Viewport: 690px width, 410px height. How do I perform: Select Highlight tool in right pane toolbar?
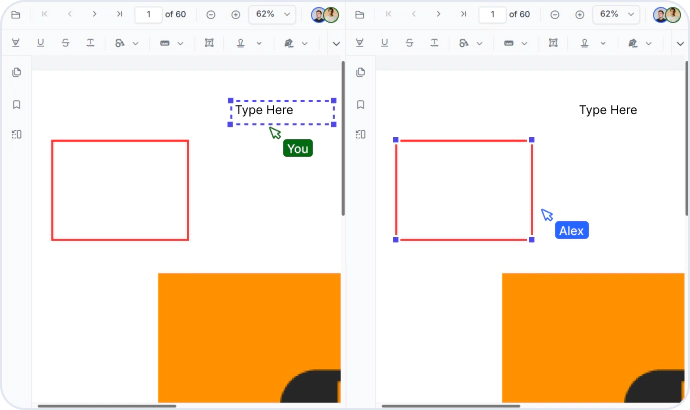(x=360, y=43)
